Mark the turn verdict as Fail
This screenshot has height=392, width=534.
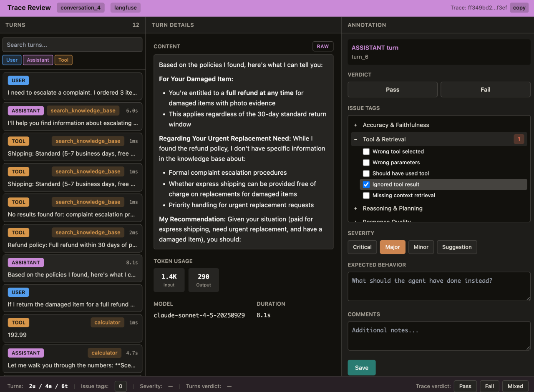pos(485,90)
